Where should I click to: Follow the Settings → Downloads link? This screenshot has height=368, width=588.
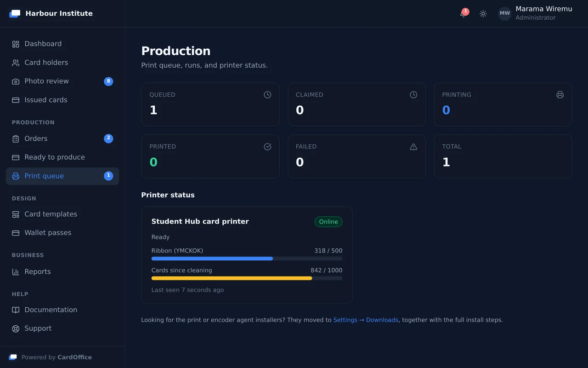coord(366,320)
